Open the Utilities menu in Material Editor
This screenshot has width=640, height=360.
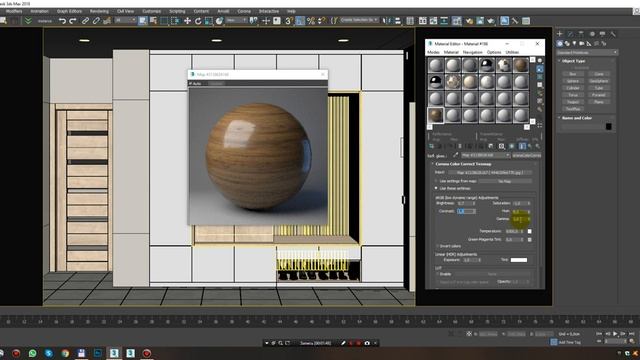[512, 52]
